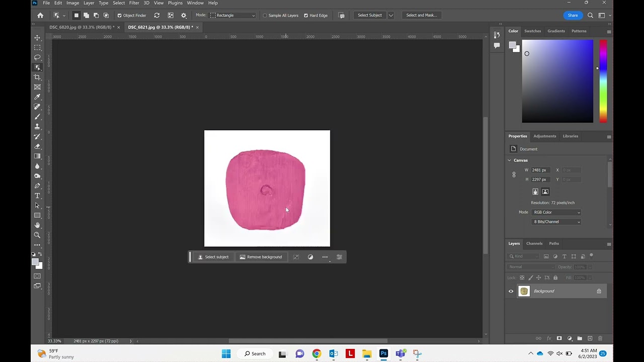The width and height of the screenshot is (644, 362).
Task: Select the Clone Stamp tool
Action: [x=37, y=126]
